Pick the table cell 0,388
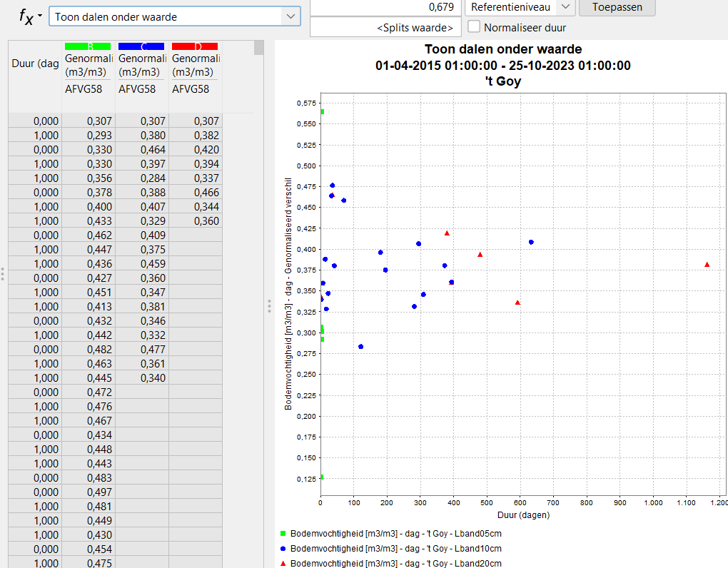The width and height of the screenshot is (728, 568). (141, 192)
